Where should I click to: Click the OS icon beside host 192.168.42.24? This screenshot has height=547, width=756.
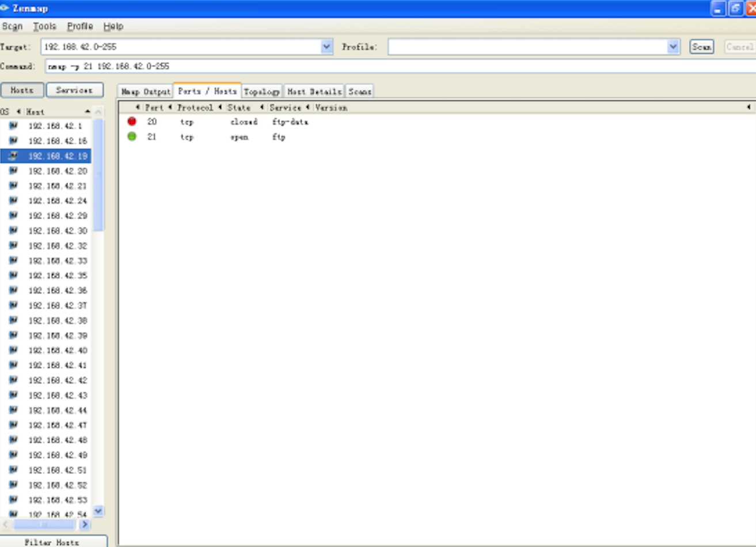point(13,200)
